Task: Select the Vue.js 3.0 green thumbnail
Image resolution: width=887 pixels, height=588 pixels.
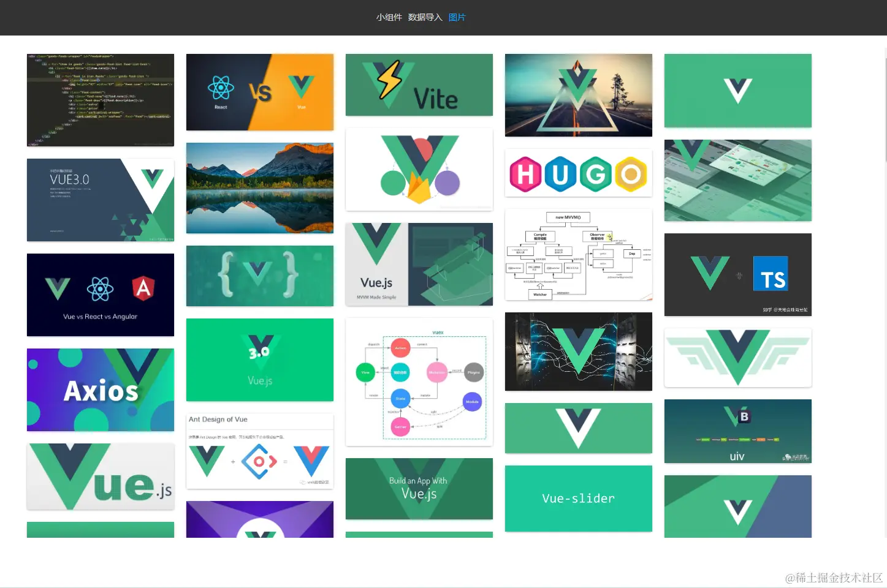Action: pos(260,360)
